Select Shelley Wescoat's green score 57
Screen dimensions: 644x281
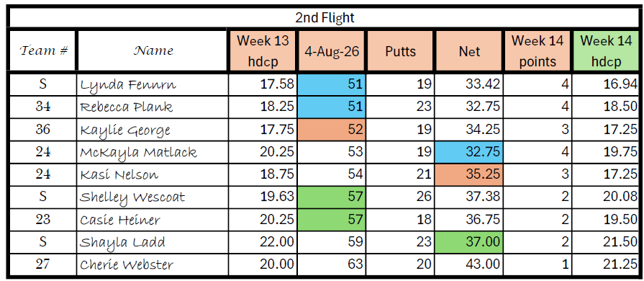point(332,197)
